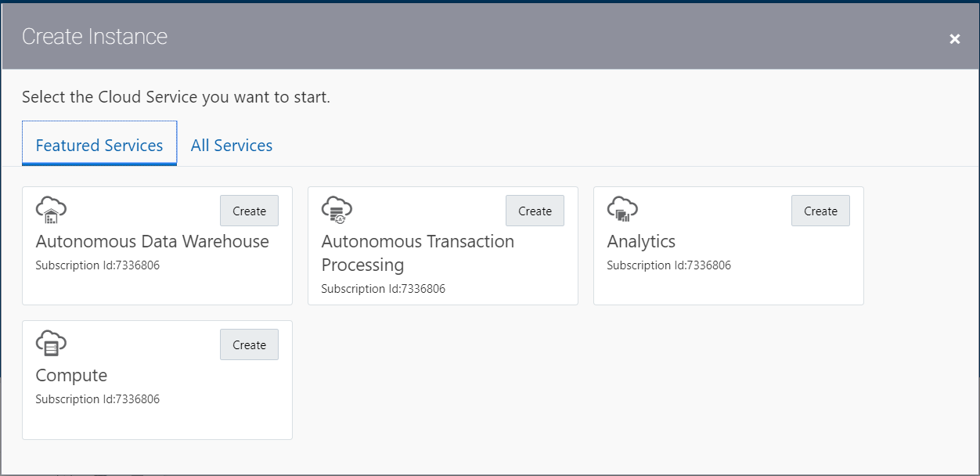Viewport: 980px width, 476px height.
Task: Switch to the All Services tab
Action: pos(231,145)
